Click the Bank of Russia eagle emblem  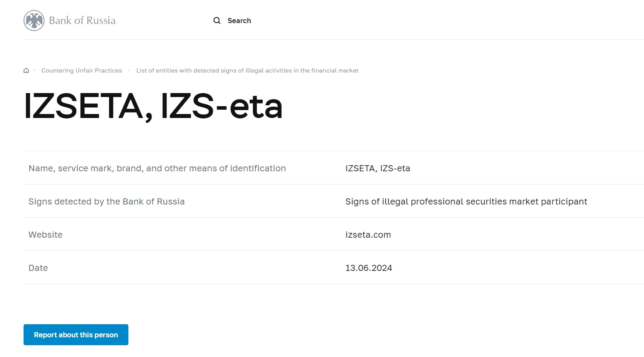[x=34, y=21]
